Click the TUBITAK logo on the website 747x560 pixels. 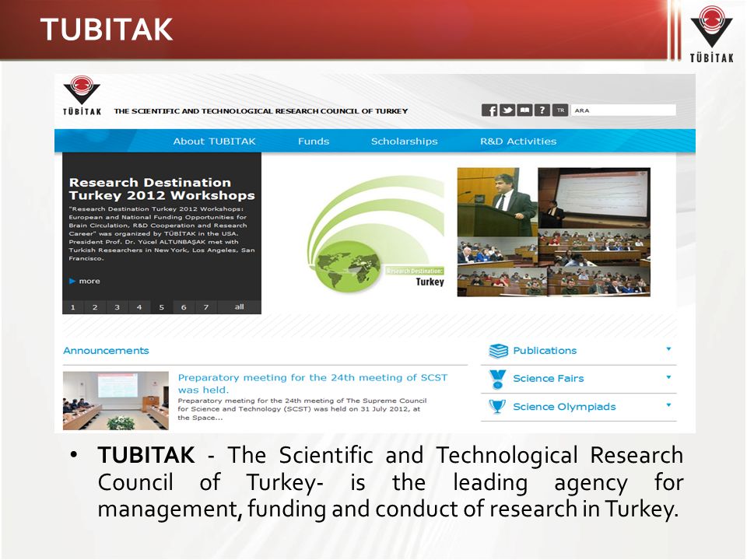coord(82,95)
